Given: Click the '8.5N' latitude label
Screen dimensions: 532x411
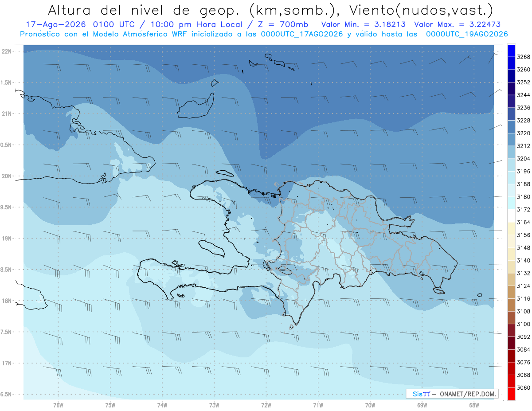Looking at the screenshot, I should pyautogui.click(x=6, y=270).
